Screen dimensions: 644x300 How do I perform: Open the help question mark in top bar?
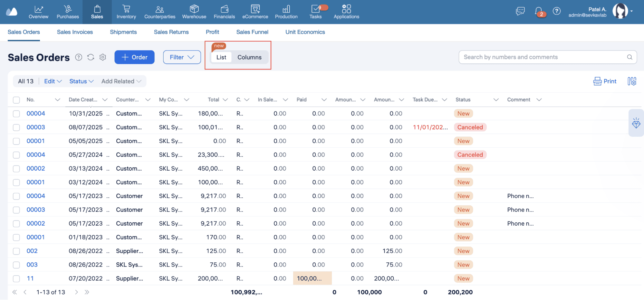(x=557, y=11)
